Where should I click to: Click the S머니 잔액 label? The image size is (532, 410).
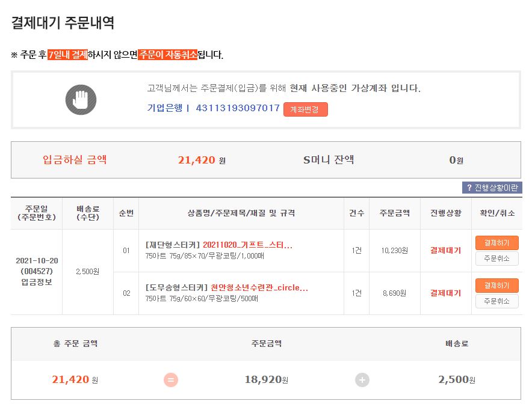328,160
